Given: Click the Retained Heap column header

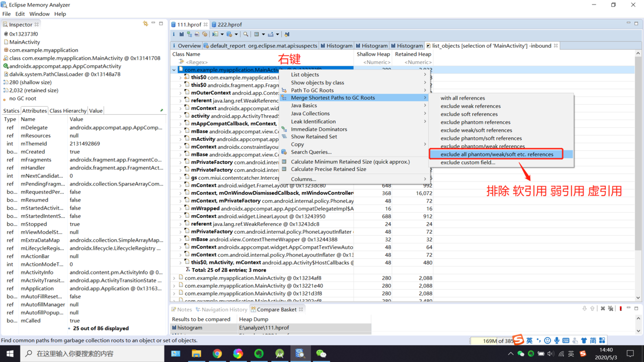Looking at the screenshot, I should point(413,54).
